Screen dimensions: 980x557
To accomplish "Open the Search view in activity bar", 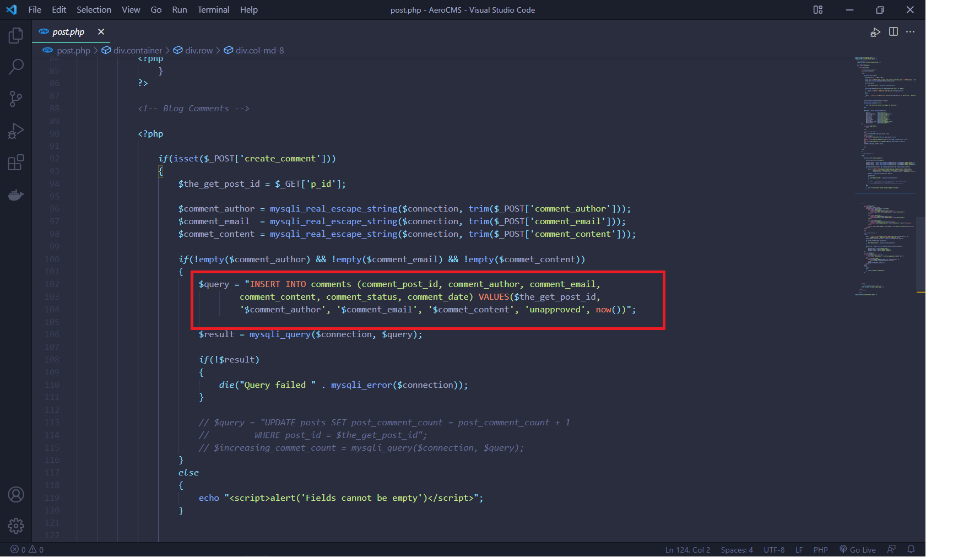I will pyautogui.click(x=16, y=67).
